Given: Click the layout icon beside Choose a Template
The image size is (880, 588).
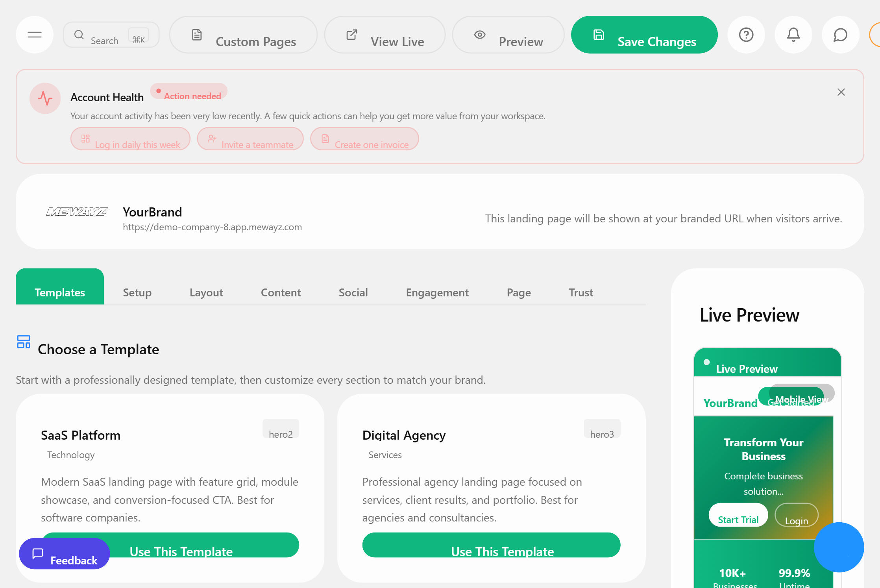Looking at the screenshot, I should coord(23,342).
